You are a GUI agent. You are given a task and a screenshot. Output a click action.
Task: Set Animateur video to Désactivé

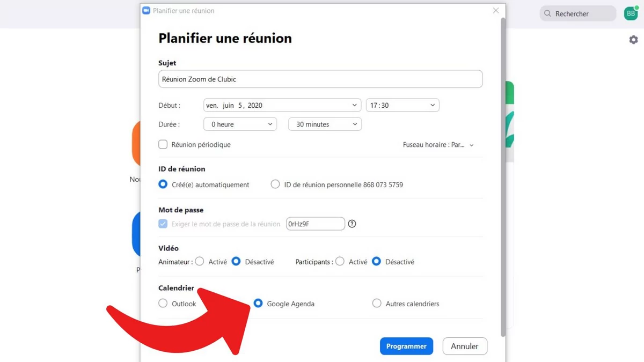point(236,262)
